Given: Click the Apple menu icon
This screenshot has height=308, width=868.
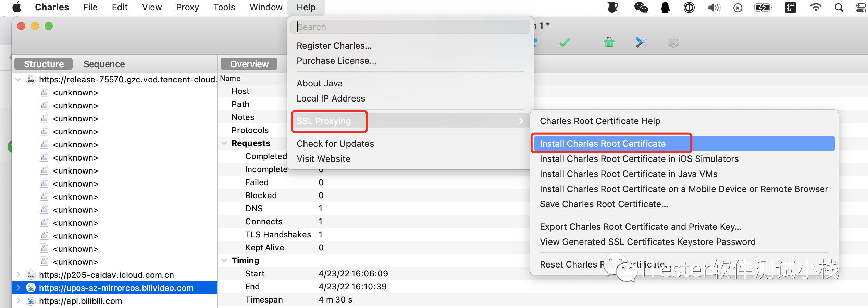Looking at the screenshot, I should point(16,7).
